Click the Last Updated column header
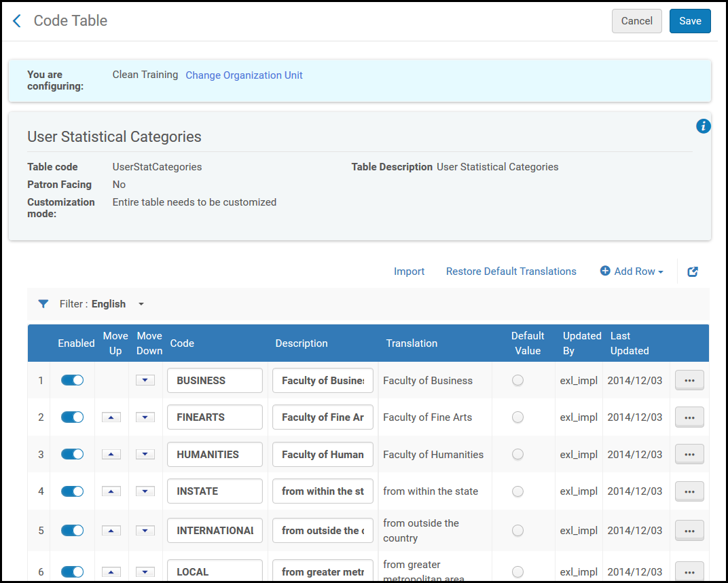The height and width of the screenshot is (583, 728). (630, 343)
